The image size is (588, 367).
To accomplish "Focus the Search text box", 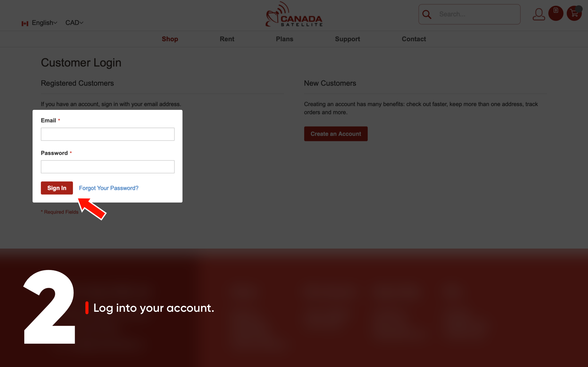I will point(478,14).
